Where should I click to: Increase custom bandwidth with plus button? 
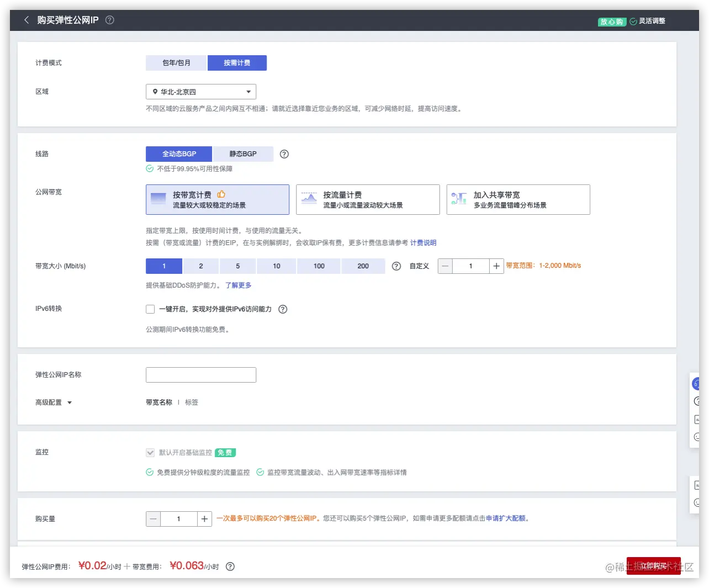[496, 266]
